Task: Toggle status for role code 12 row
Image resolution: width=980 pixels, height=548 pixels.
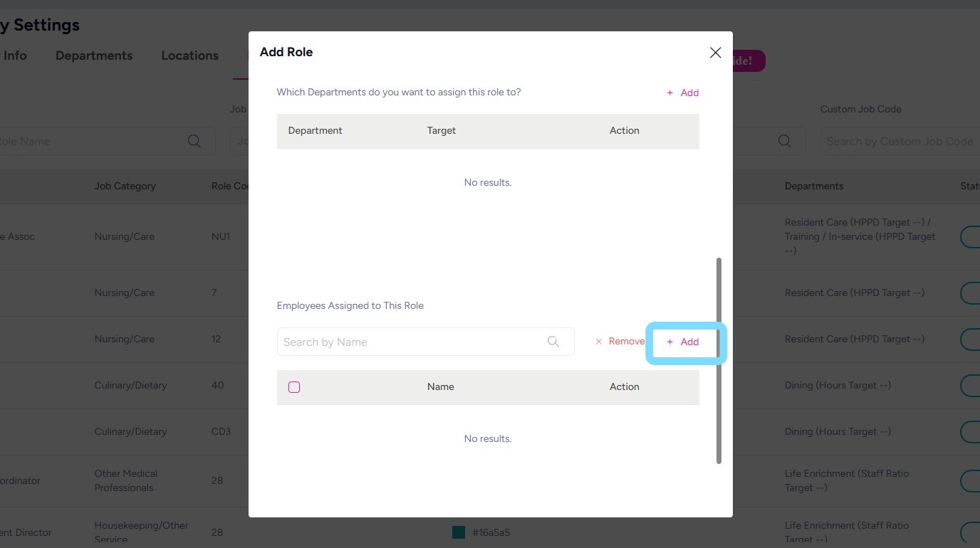Action: point(970,339)
